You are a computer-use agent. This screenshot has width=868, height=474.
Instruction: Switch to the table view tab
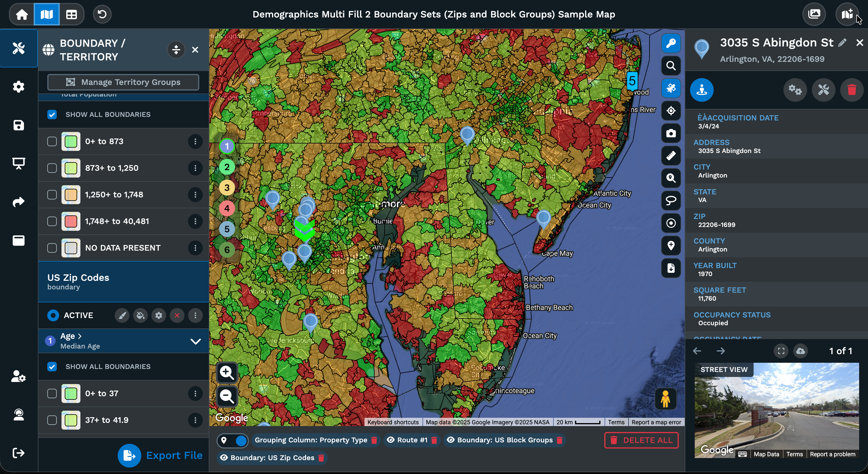click(x=71, y=14)
